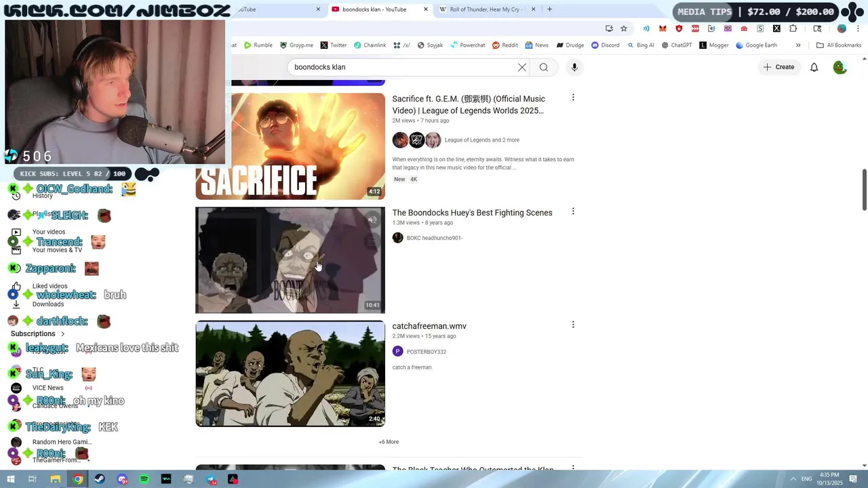Close the 'Roll of Thunder' Wikipedia tab

[x=533, y=9]
